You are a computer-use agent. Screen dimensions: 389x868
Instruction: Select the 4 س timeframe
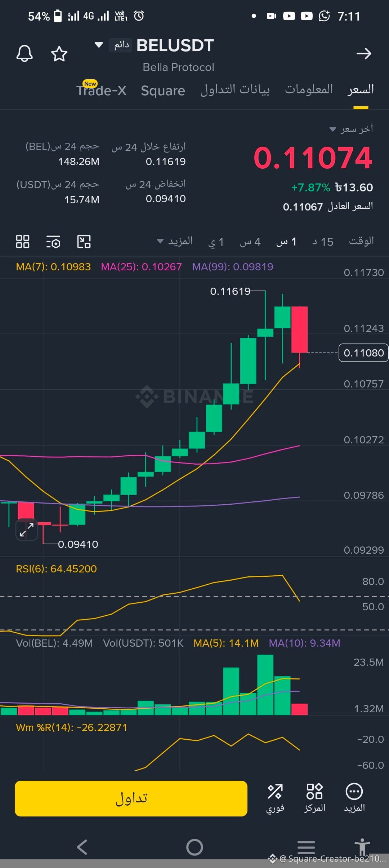tap(250, 242)
